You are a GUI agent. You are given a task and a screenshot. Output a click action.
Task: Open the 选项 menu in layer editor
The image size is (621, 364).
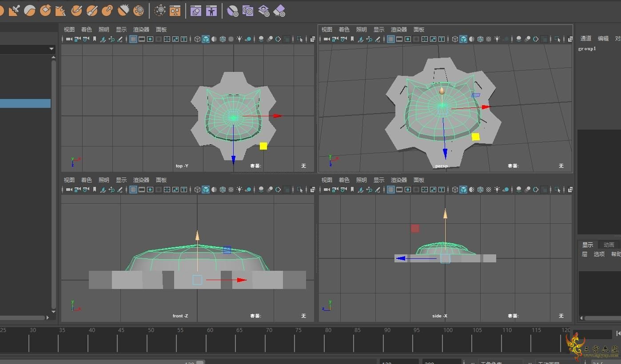599,254
